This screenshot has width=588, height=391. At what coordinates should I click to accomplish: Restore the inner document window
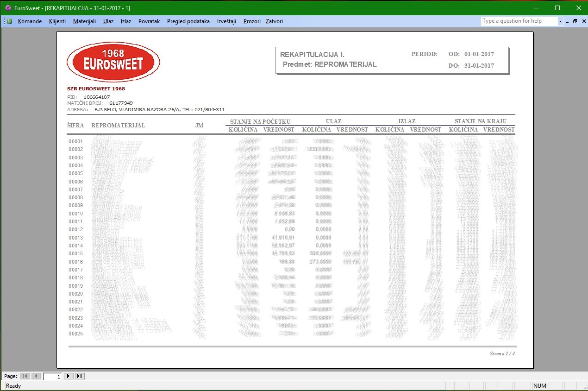(x=575, y=21)
